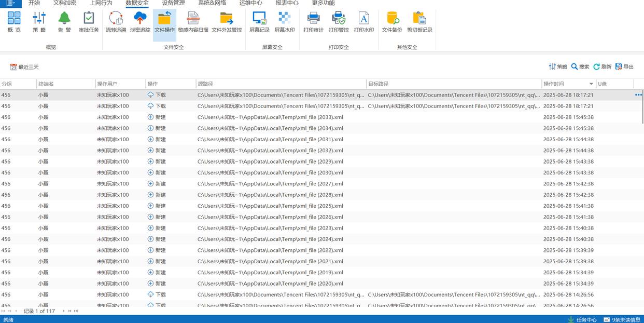Open the application menu button at top-left
The height and width of the screenshot is (323, 644).
[x=10, y=3]
